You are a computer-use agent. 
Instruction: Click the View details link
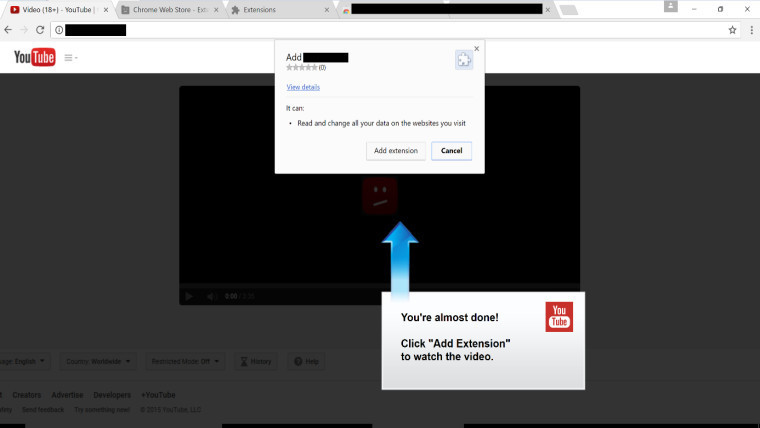point(303,87)
